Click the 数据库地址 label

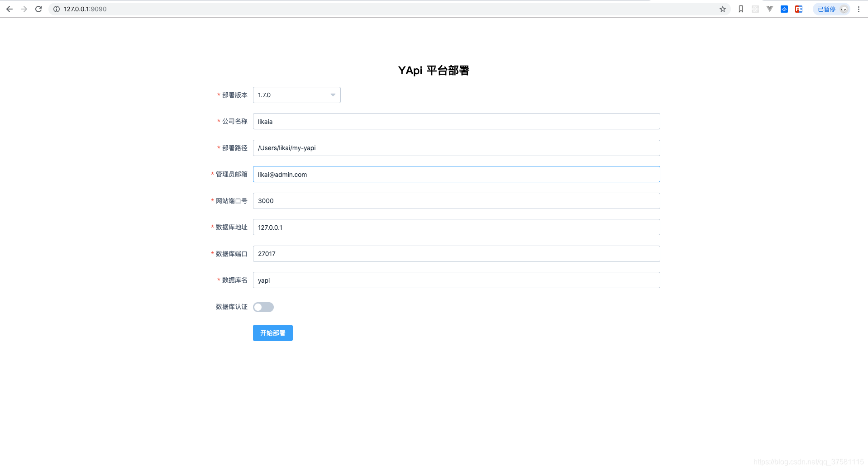click(232, 227)
